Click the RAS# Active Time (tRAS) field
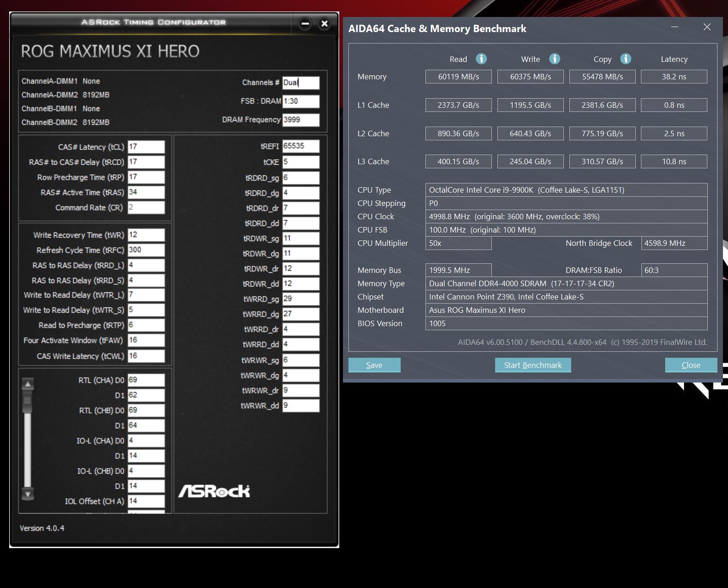Image resolution: width=728 pixels, height=588 pixels. [146, 192]
